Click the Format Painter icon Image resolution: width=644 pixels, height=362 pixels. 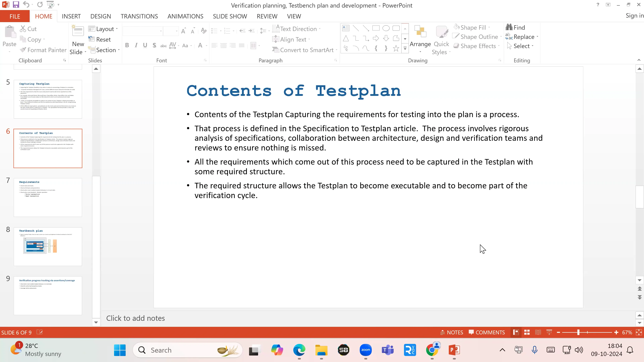[23, 50]
